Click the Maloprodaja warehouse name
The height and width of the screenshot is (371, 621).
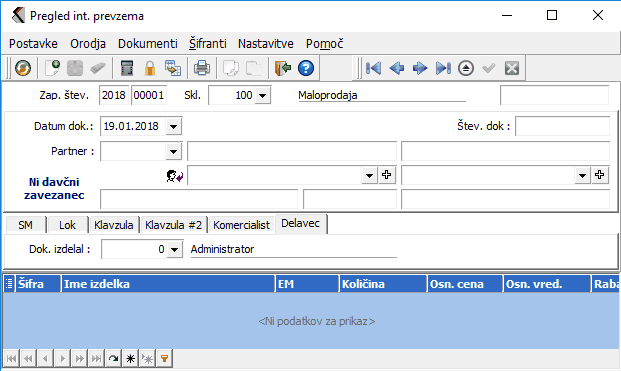[x=328, y=95]
